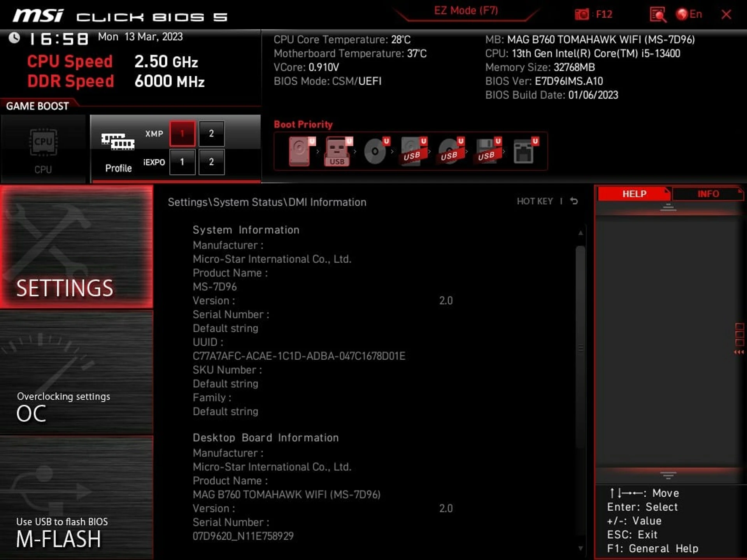Click the back arrow next to HOT KEY
Image resolution: width=747 pixels, height=560 pixels.
(574, 201)
